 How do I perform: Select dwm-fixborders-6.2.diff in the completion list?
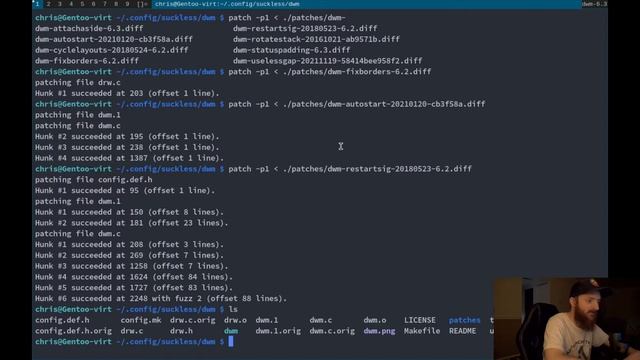tap(87, 61)
